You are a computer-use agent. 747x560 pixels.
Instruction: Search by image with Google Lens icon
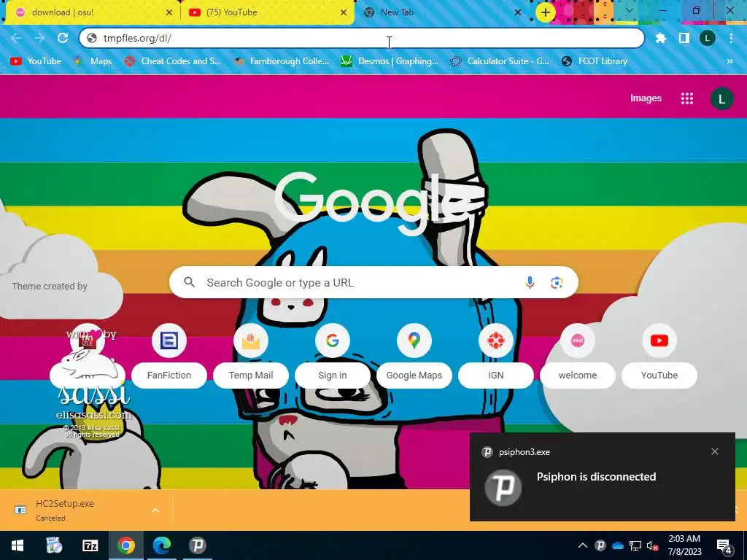coord(557,282)
